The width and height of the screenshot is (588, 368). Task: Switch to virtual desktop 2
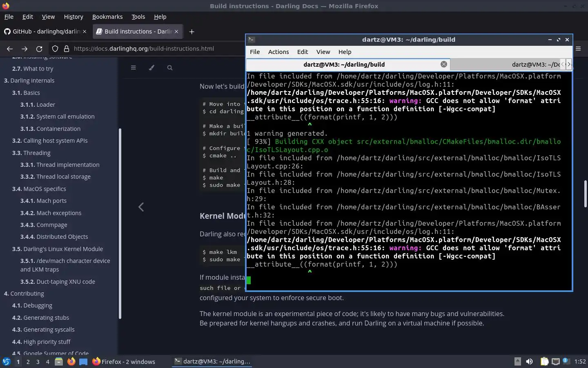(x=28, y=361)
